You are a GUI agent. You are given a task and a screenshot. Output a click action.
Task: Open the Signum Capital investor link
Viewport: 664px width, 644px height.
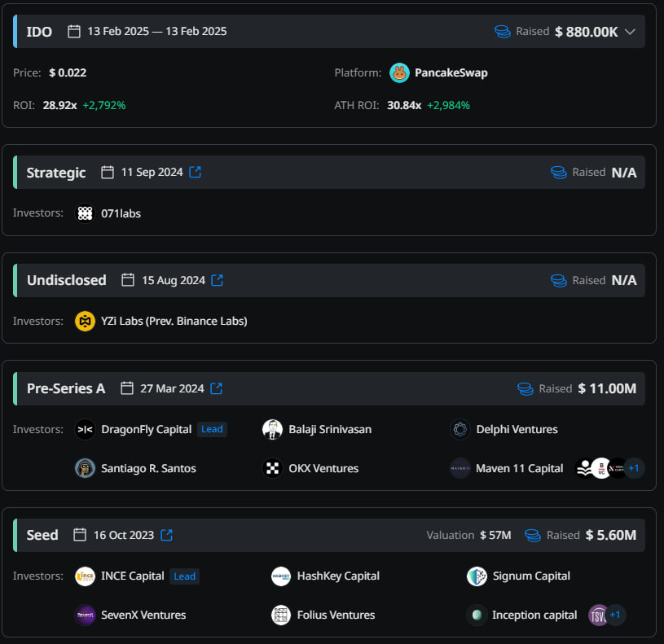coord(531,576)
